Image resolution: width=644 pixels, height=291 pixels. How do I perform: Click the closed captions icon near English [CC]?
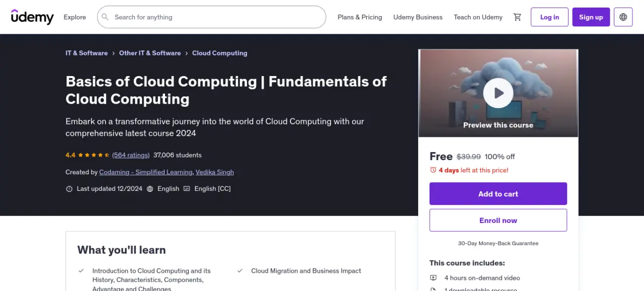pyautogui.click(x=187, y=189)
